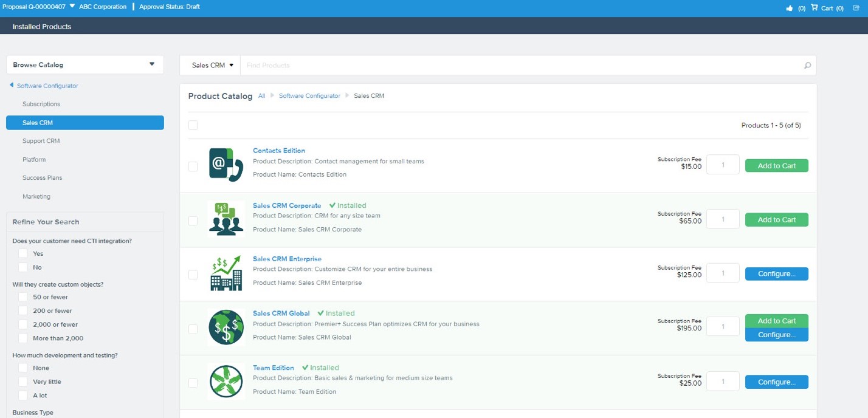This screenshot has height=418, width=868.
Task: Go back using Software Configurator arrow
Action: point(12,86)
